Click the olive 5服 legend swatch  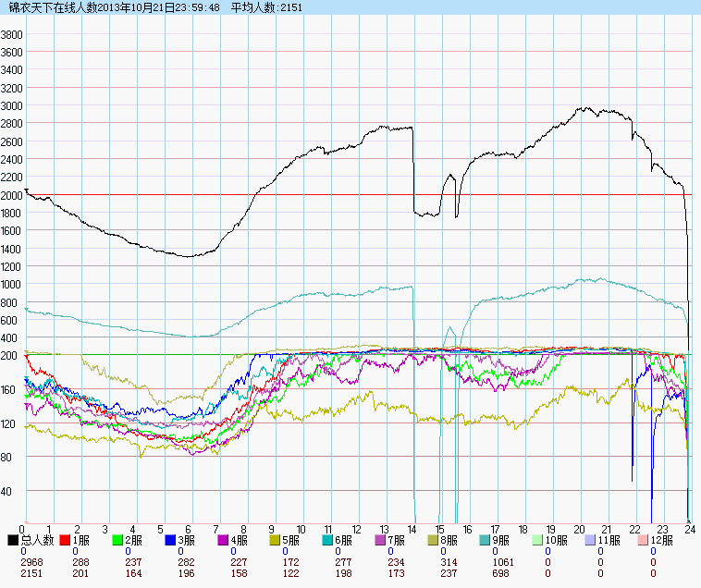(276, 540)
